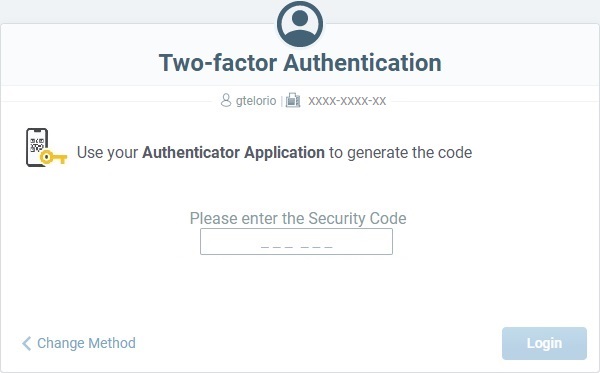Click the QR code on phone graphic
600x373 pixels.
coord(37,145)
